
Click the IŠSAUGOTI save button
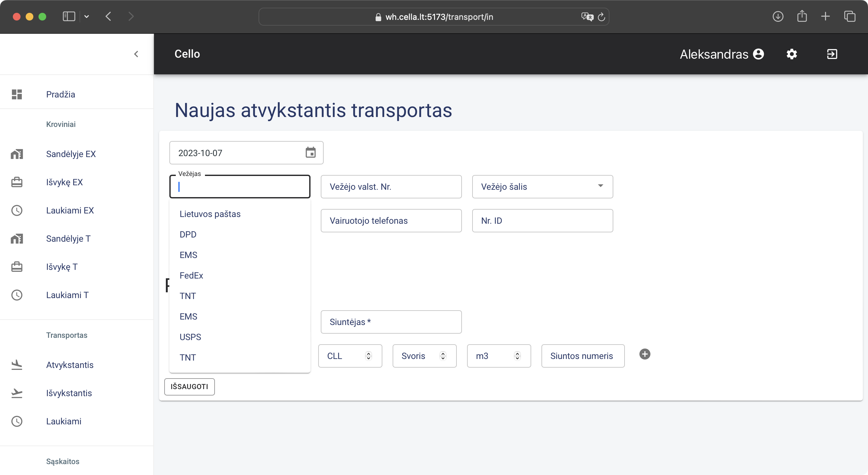click(x=189, y=387)
